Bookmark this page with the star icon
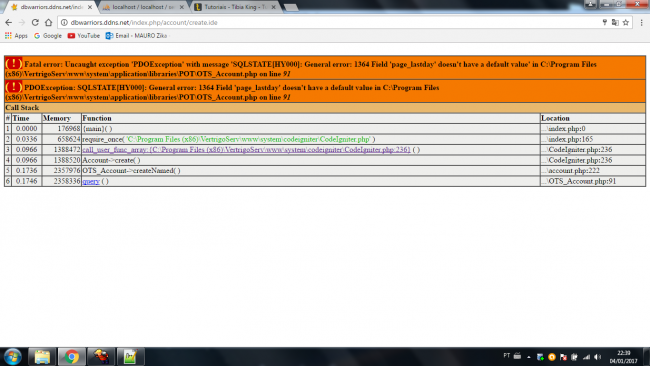The height and width of the screenshot is (366, 650). click(626, 22)
